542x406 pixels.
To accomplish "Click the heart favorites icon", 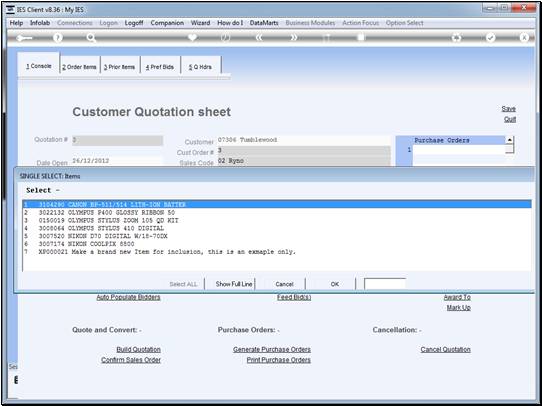I will (x=192, y=37).
